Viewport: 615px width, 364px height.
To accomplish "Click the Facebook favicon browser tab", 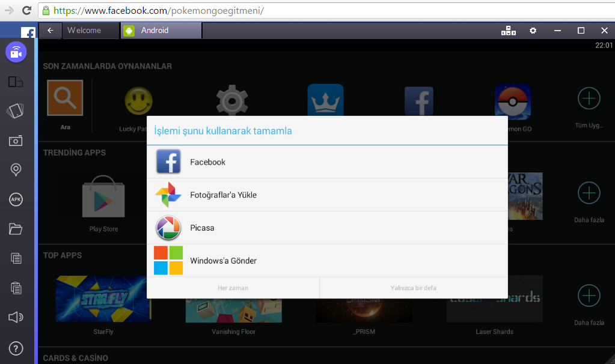I will coord(28,32).
